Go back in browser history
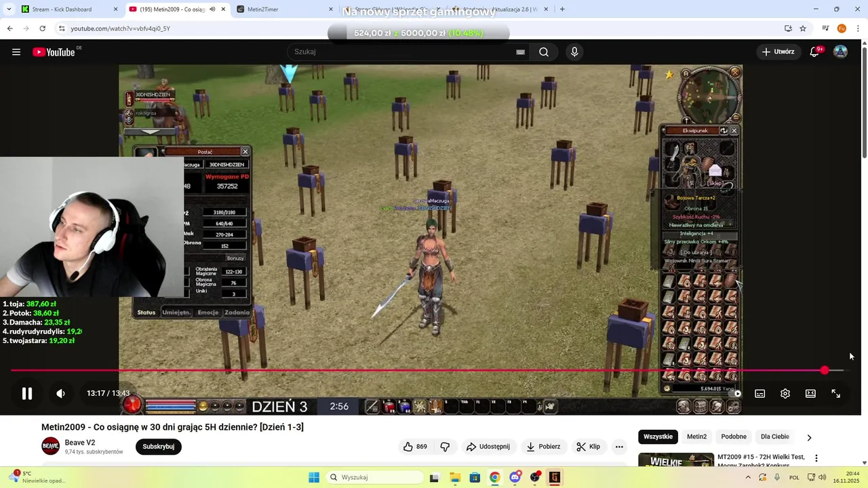This screenshot has height=488, width=868. coord(9,28)
